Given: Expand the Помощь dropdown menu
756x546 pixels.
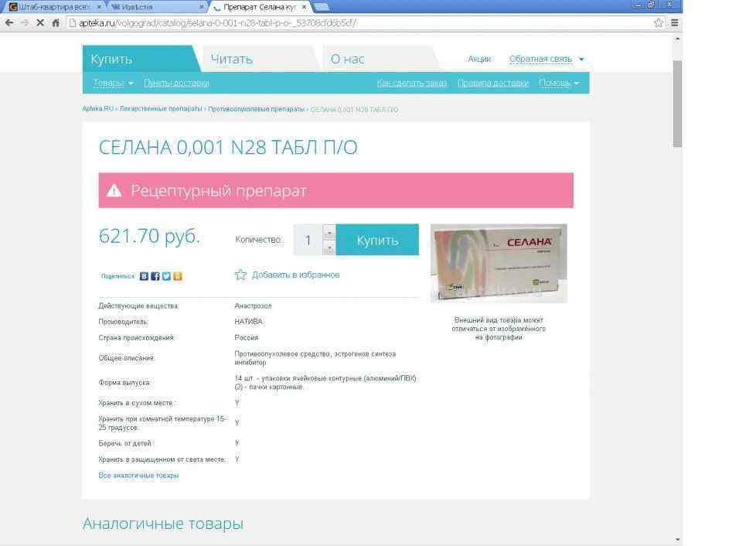Looking at the screenshot, I should 558,84.
